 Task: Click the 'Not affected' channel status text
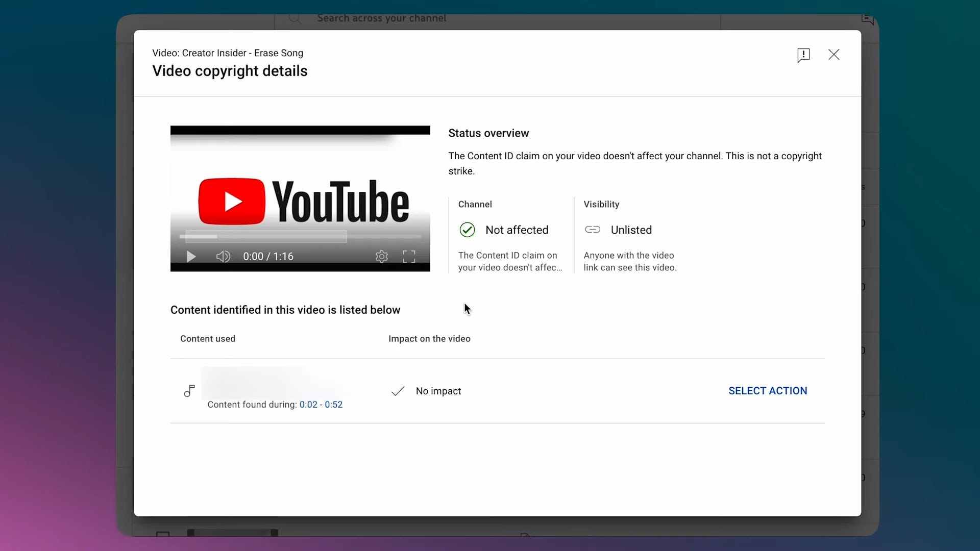[517, 230]
